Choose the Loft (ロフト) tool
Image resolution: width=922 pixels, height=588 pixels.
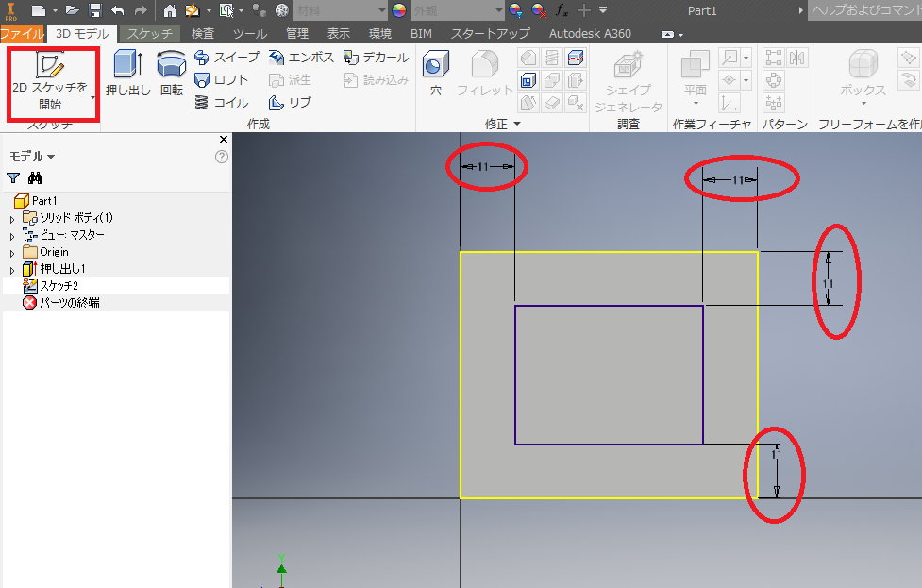221,79
